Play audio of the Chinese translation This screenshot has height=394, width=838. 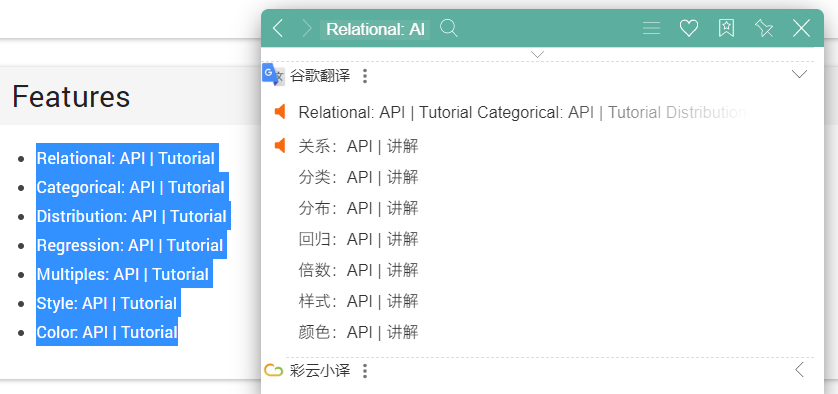280,145
